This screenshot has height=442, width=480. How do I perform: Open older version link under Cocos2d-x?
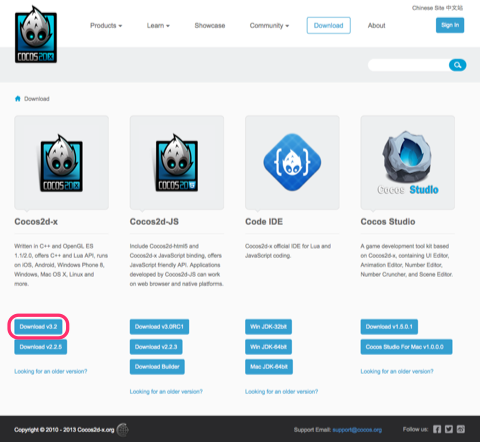pyautogui.click(x=51, y=371)
